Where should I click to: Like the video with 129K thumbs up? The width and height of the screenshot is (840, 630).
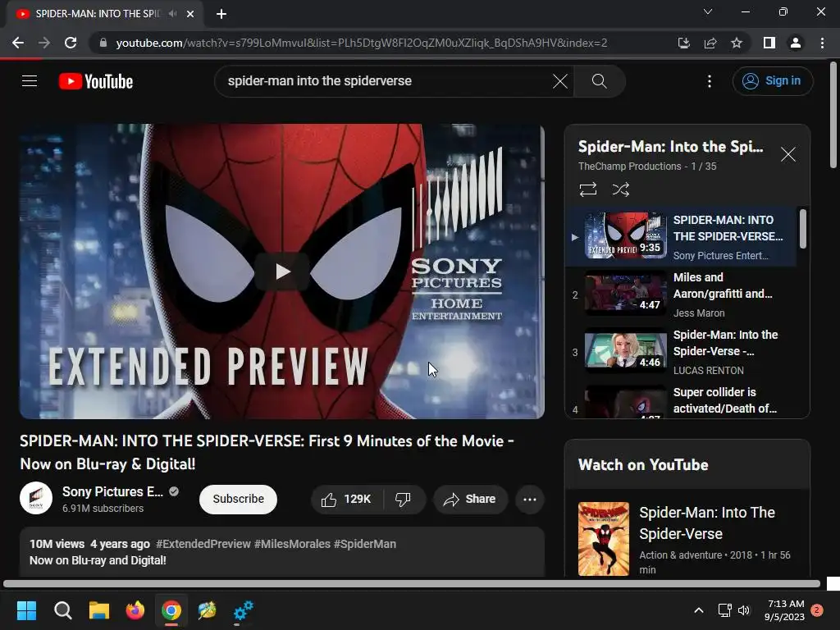point(347,500)
